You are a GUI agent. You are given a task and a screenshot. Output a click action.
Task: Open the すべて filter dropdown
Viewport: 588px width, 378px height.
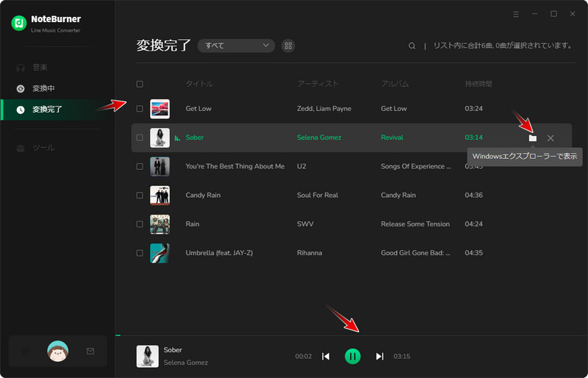pos(236,46)
